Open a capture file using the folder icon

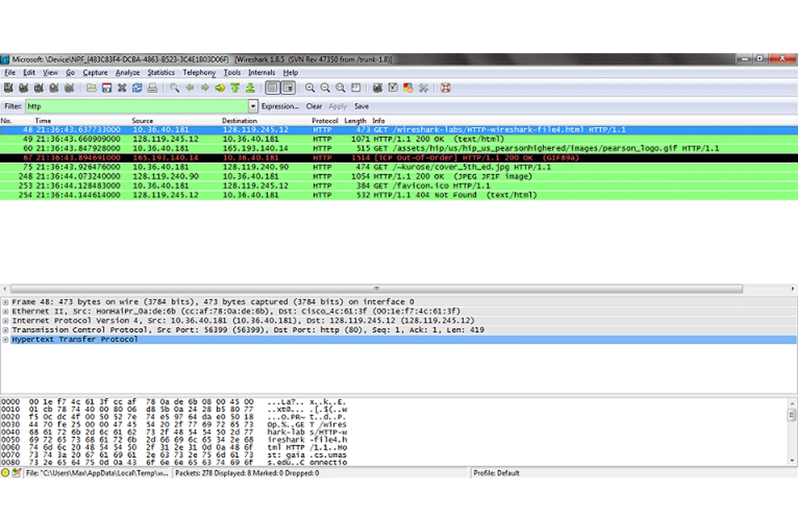tap(91, 88)
